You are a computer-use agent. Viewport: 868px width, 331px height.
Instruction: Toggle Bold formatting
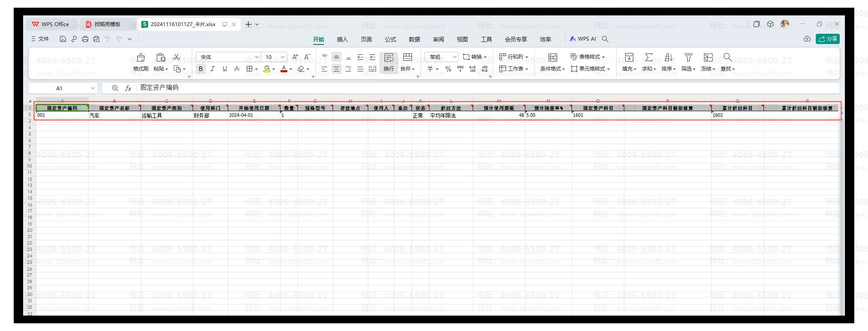200,69
